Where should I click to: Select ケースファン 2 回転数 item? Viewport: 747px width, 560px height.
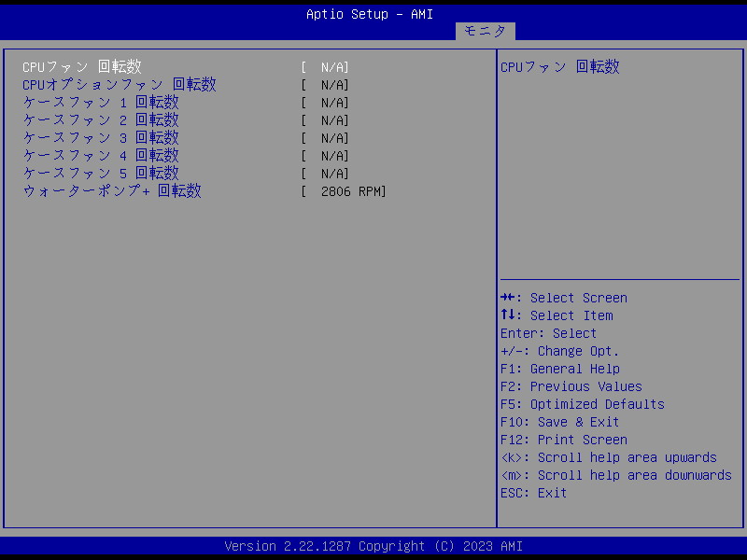coord(101,120)
